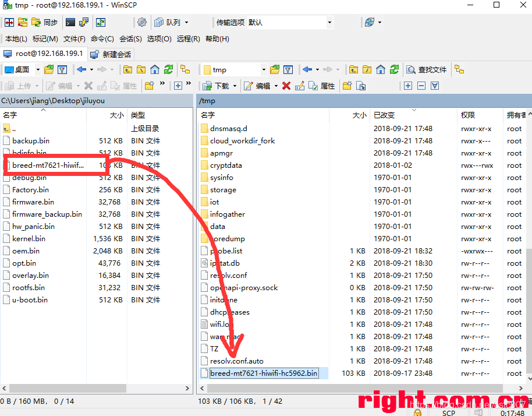532x416 pixels.
Task: Open the 选项(O) menu
Action: coord(159,38)
